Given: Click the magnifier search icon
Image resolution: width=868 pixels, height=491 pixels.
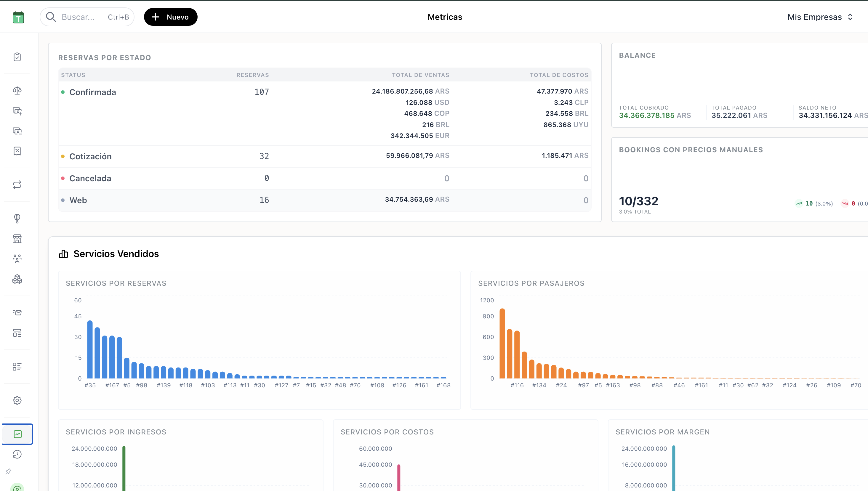Looking at the screenshot, I should pos(51,17).
